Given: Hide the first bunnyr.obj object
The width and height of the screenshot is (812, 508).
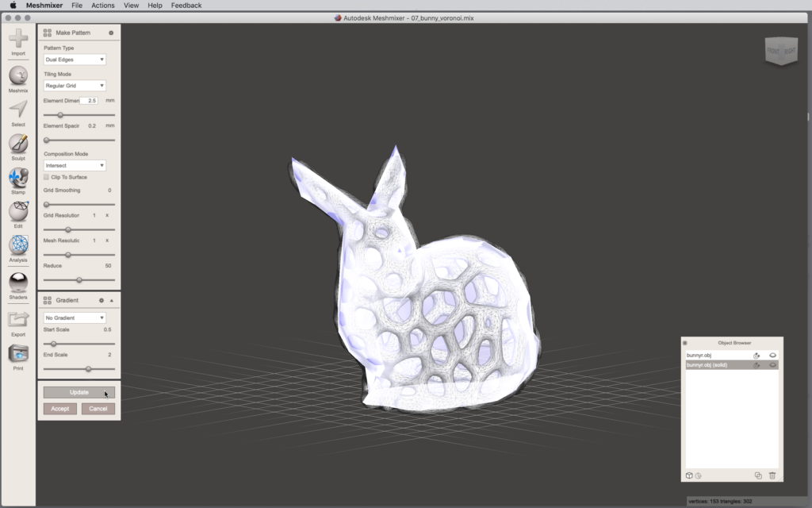Looking at the screenshot, I should [772, 355].
